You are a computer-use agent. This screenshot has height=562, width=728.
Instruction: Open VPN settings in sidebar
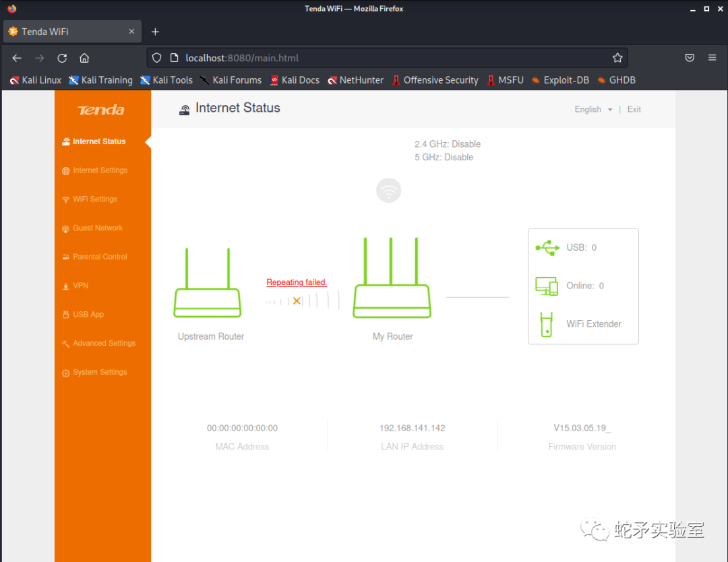pyautogui.click(x=75, y=286)
